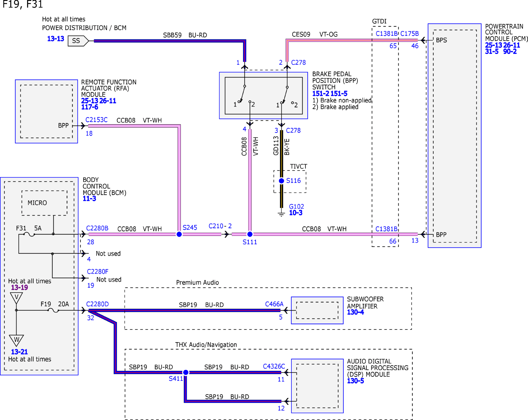Open the 13-13 page reference link
This screenshot has height=420, width=528.
pos(56,39)
